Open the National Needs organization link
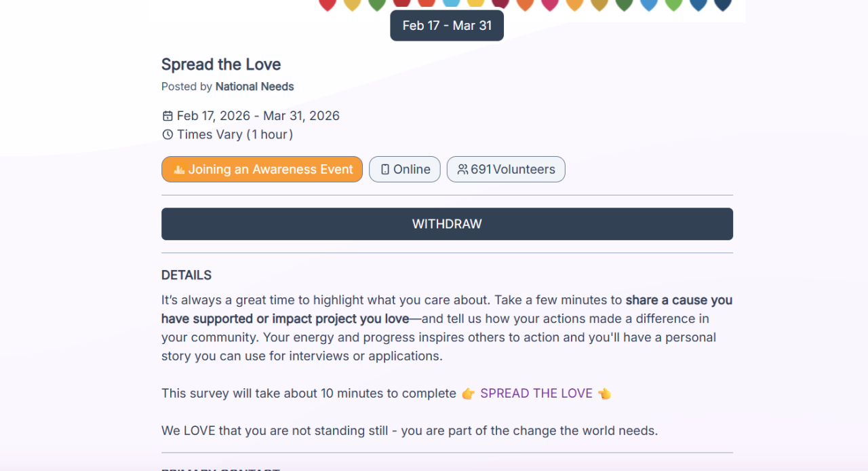Viewport: 868px width, 471px height. (x=254, y=86)
